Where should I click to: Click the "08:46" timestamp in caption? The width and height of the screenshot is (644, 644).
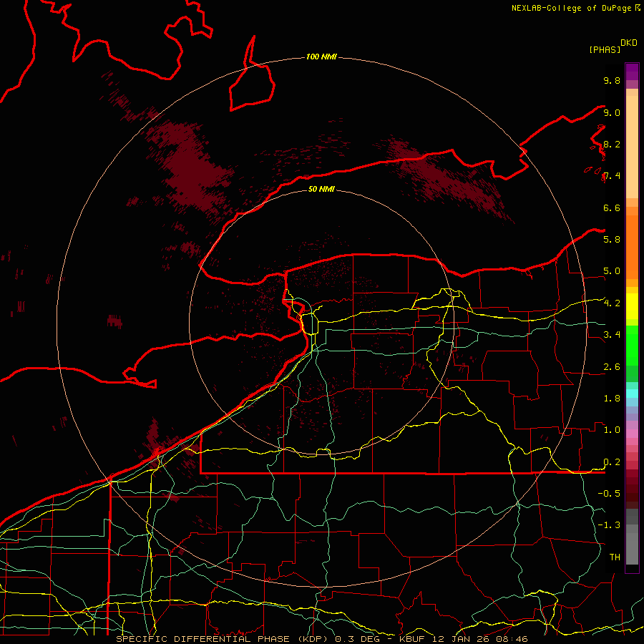[x=512, y=639]
